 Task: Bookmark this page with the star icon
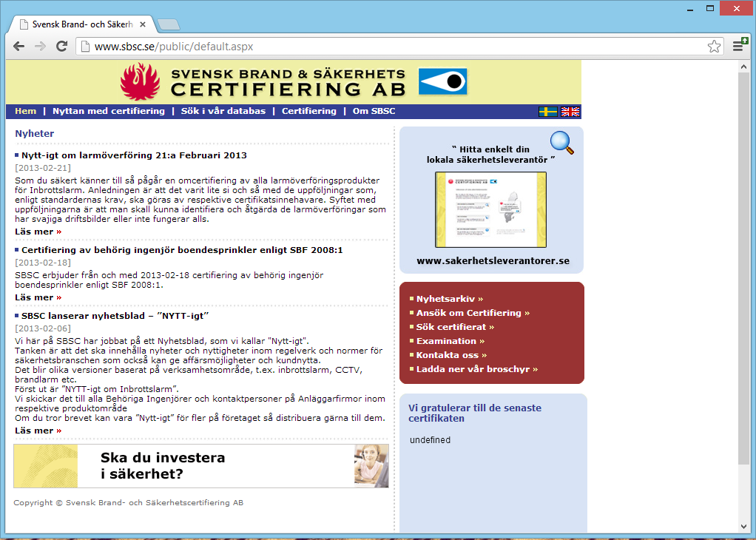click(x=714, y=47)
